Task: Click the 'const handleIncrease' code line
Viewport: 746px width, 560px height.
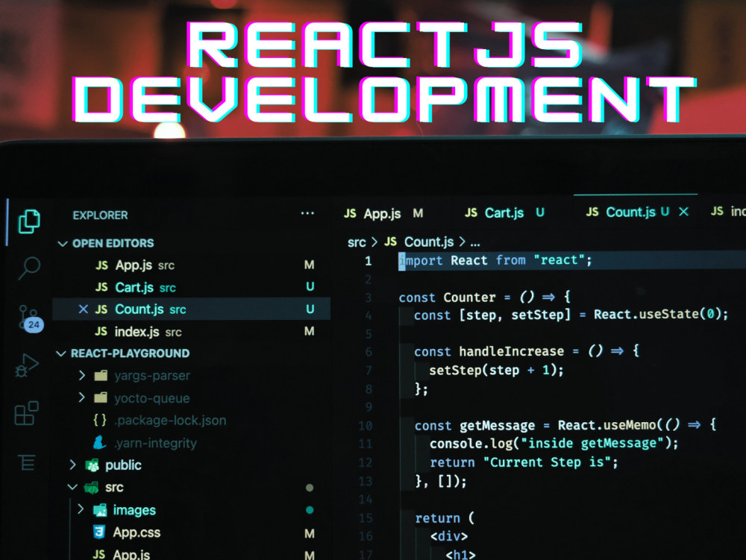Action: point(526,351)
